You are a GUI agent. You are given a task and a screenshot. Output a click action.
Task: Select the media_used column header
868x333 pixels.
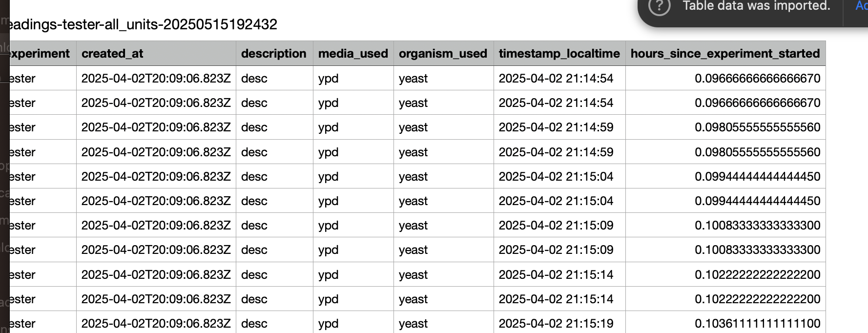click(x=353, y=54)
